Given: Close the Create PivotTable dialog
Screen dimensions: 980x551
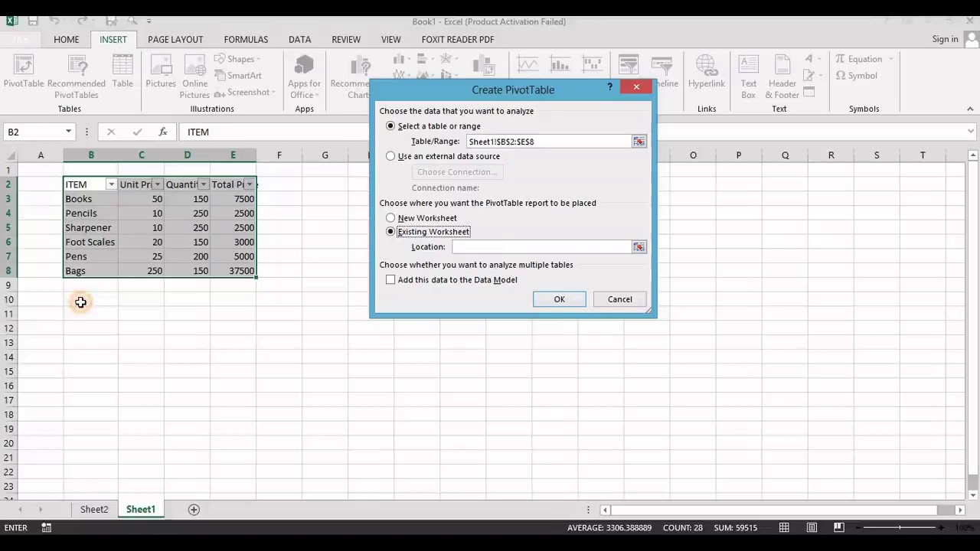Looking at the screenshot, I should point(636,87).
